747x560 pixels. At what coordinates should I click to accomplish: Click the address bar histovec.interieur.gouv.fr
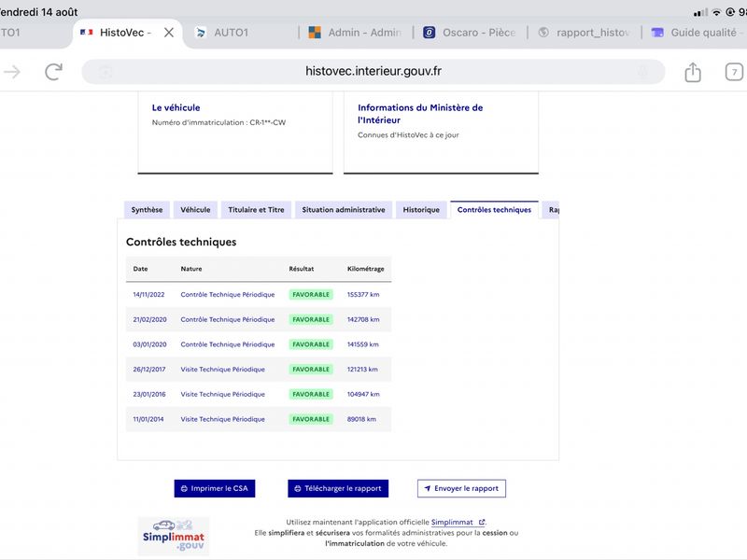click(373, 72)
